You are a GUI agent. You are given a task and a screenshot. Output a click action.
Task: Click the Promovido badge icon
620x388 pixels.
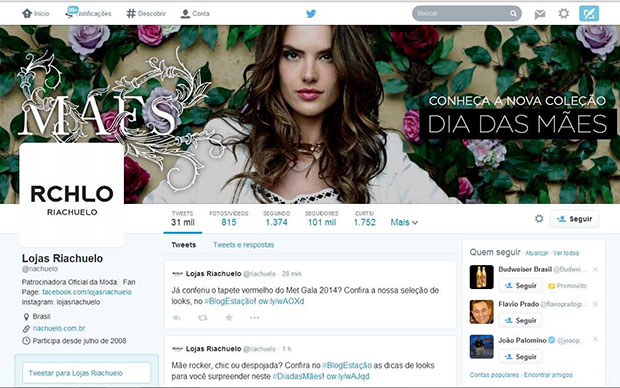552,286
